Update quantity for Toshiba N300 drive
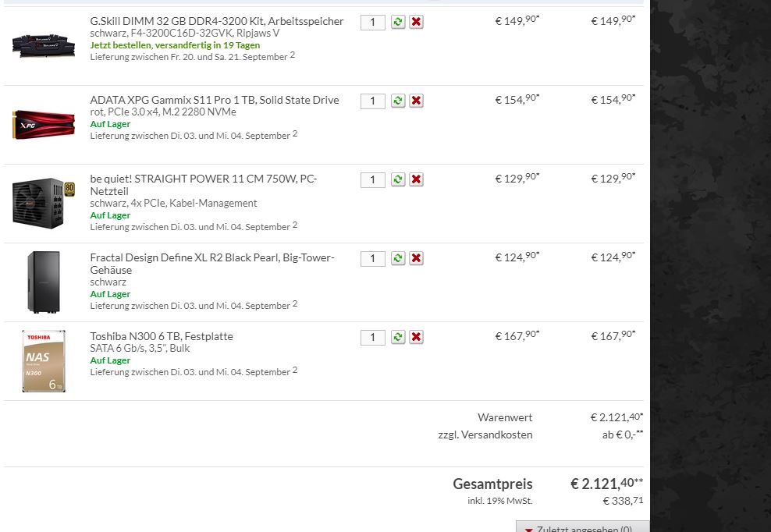 point(398,337)
